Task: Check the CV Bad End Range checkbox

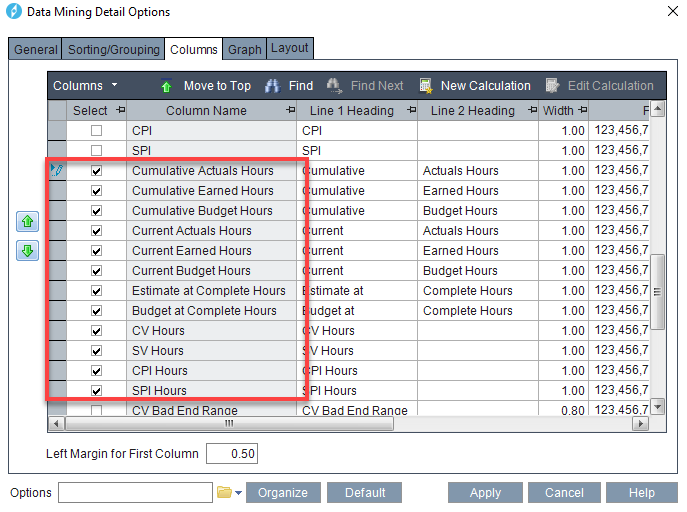Action: pyautogui.click(x=97, y=410)
